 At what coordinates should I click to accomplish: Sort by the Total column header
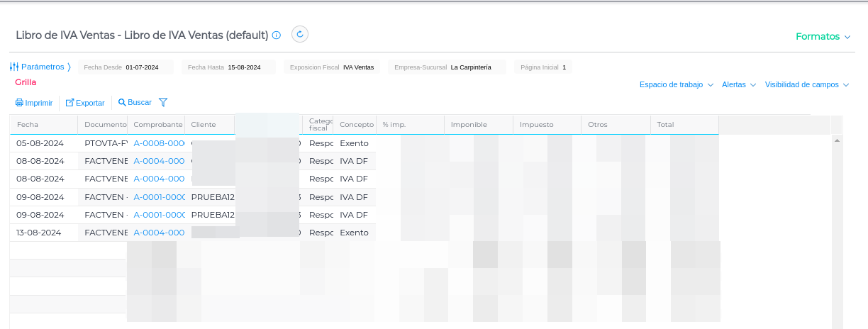[x=684, y=125]
